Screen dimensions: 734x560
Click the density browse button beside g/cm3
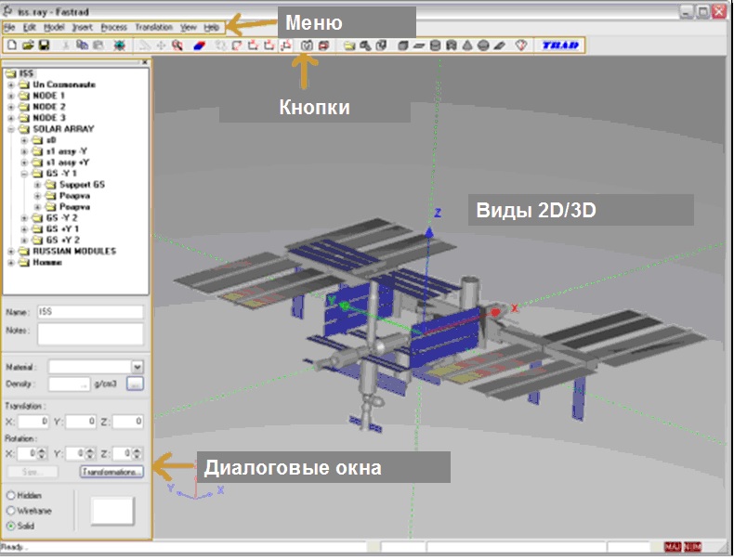click(134, 383)
